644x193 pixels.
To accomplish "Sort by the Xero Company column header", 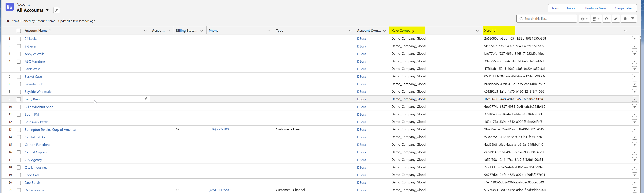I will pos(403,31).
